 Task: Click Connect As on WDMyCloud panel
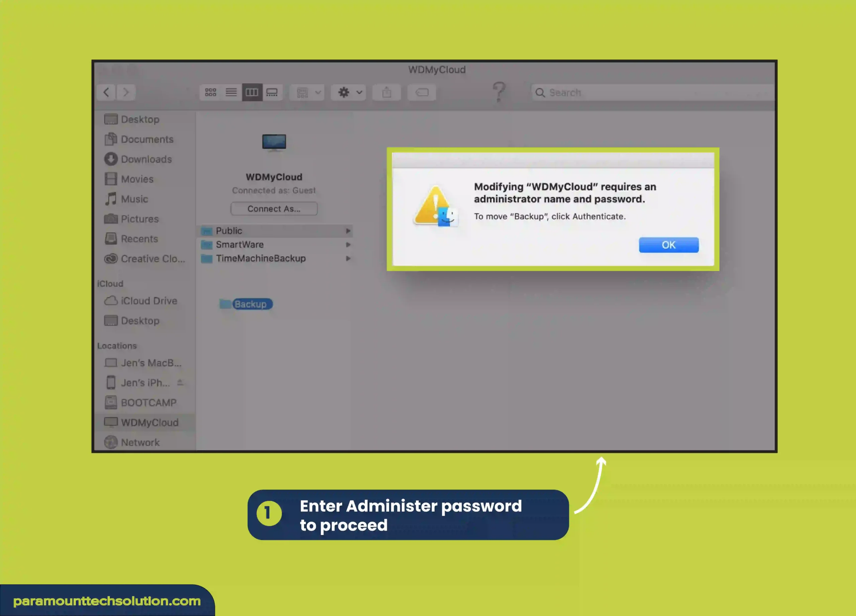click(273, 208)
